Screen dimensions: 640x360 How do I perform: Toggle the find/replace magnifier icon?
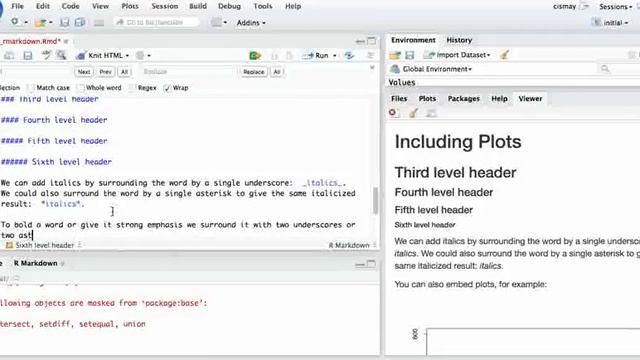pyautogui.click(x=61, y=55)
